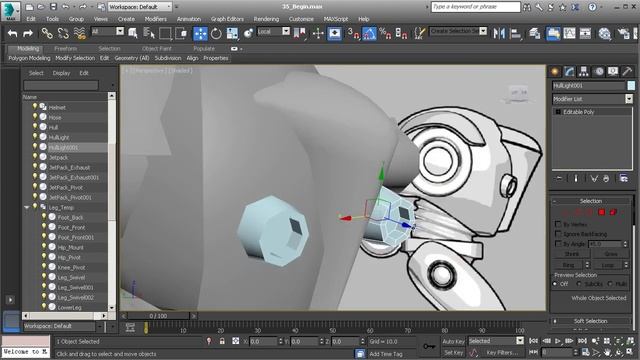Screen dimensions: 640x360
Task: Click the Undo arrow in main toolbar
Action: (13, 33)
